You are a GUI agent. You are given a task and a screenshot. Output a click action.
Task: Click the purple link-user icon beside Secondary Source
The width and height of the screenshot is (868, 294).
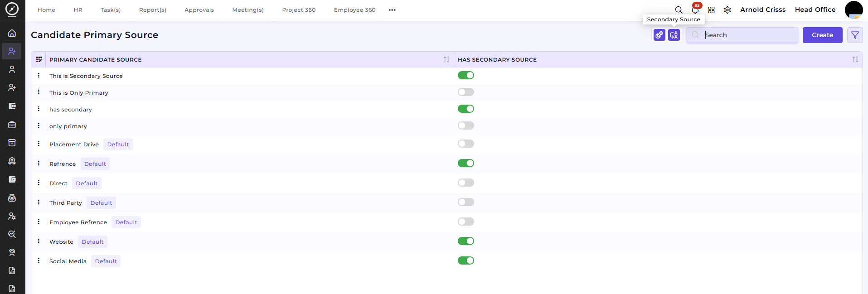[x=659, y=35]
